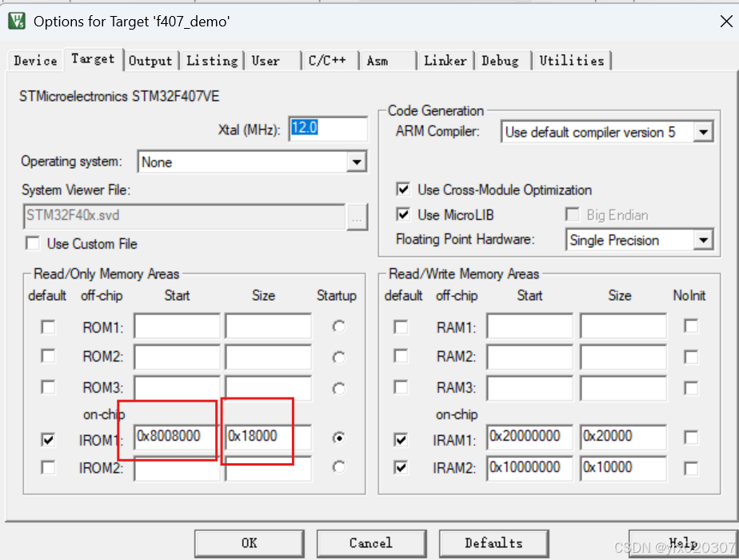Click the IRAM1 Start address field

[529, 437]
